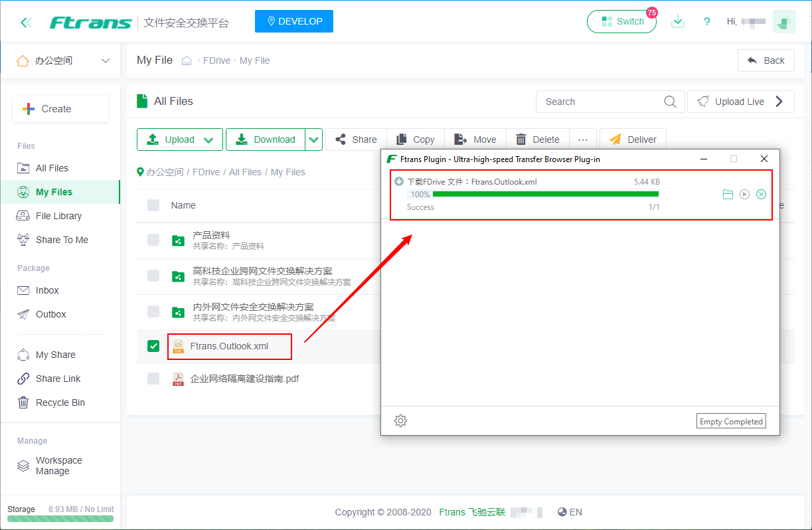Click the Recycle Bin trash icon
Image resolution: width=812 pixels, height=530 pixels.
click(x=23, y=402)
